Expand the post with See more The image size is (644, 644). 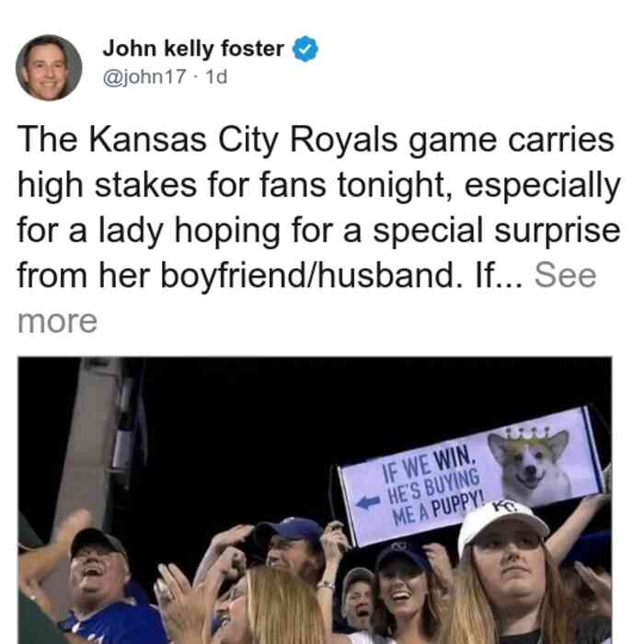click(x=565, y=276)
